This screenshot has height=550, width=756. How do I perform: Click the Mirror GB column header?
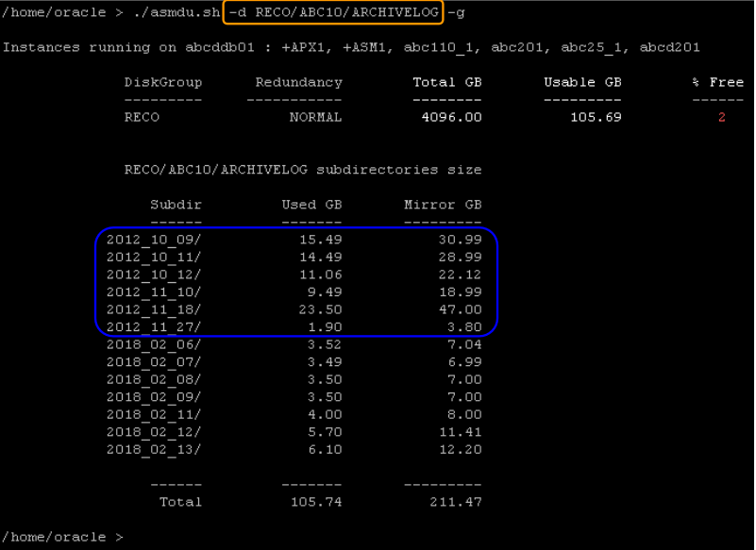(443, 205)
